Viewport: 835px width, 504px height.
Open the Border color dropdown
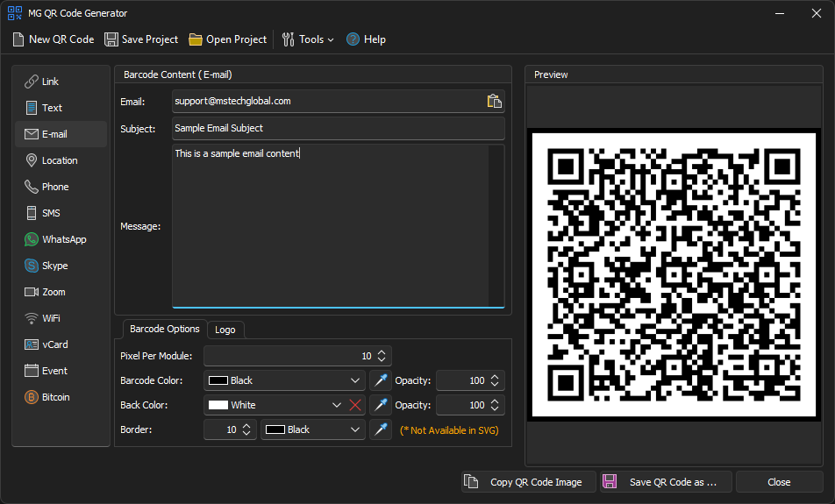355,429
